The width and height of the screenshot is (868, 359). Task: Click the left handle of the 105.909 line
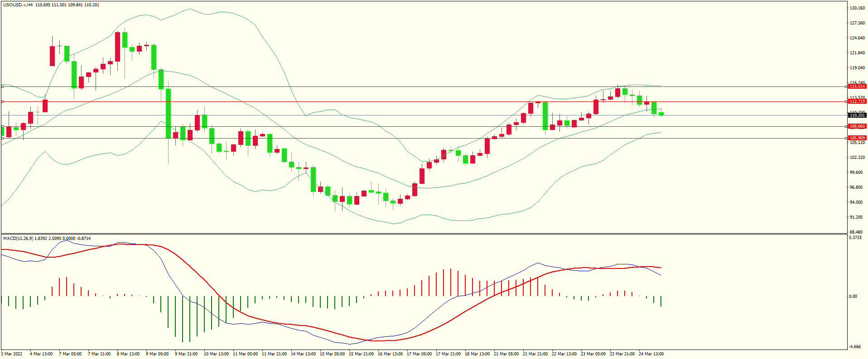click(x=2, y=138)
